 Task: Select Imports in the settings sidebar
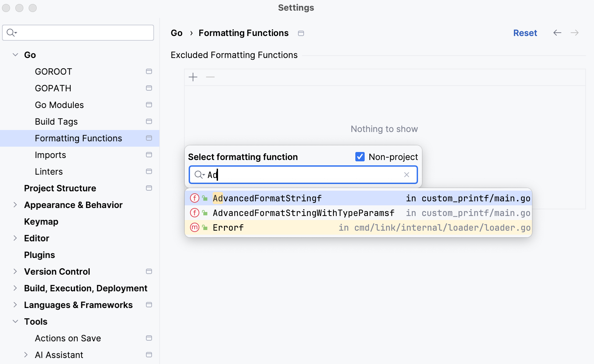pos(50,155)
